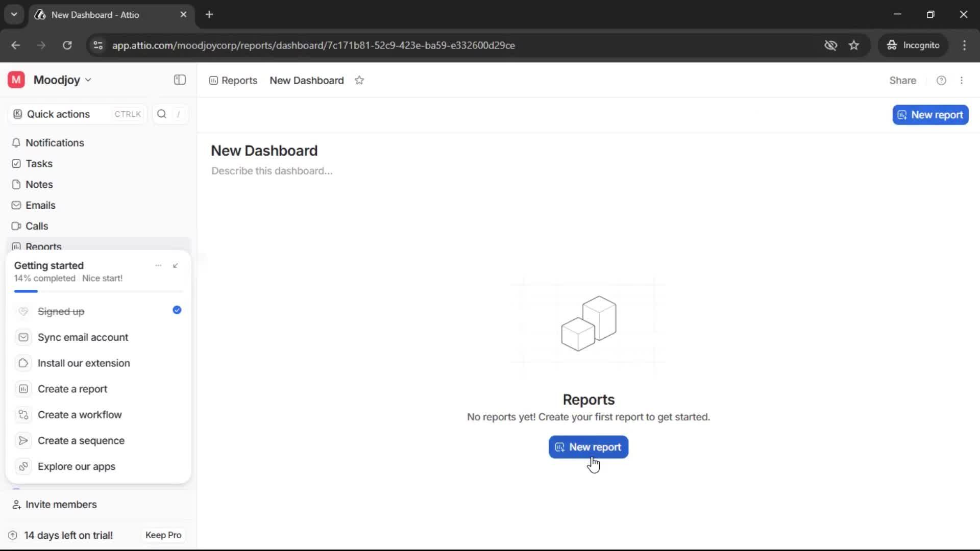This screenshot has width=980, height=551.
Task: Open the help question mark icon
Action: (x=941, y=80)
